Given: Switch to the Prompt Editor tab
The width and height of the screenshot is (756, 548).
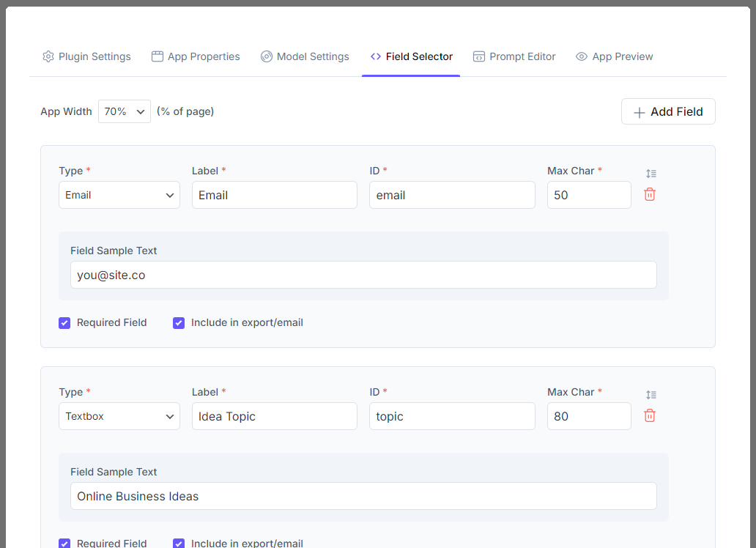Looking at the screenshot, I should 514,56.
